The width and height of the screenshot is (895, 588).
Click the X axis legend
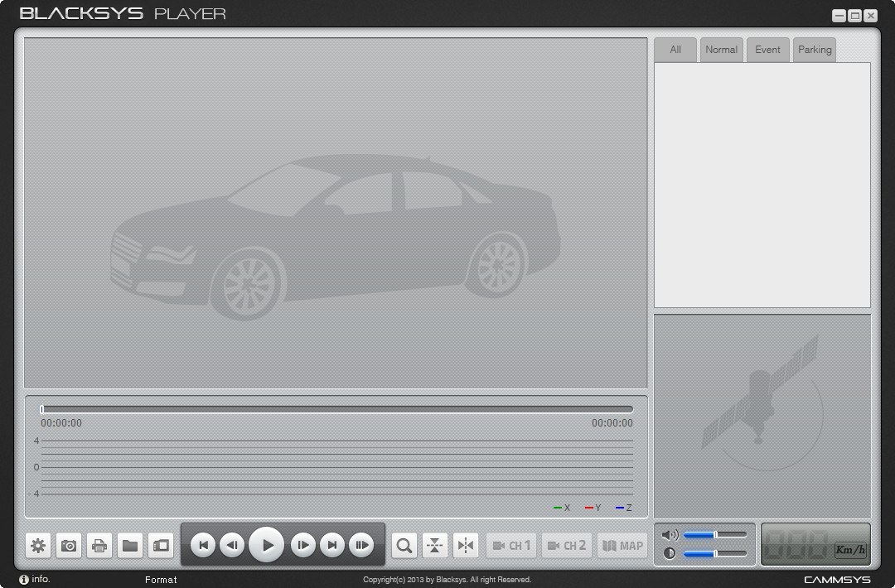562,508
